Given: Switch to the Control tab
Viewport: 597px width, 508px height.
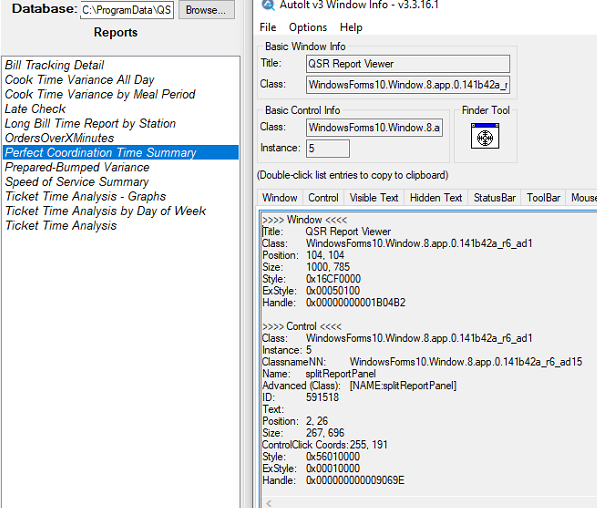Looking at the screenshot, I should point(323,198).
